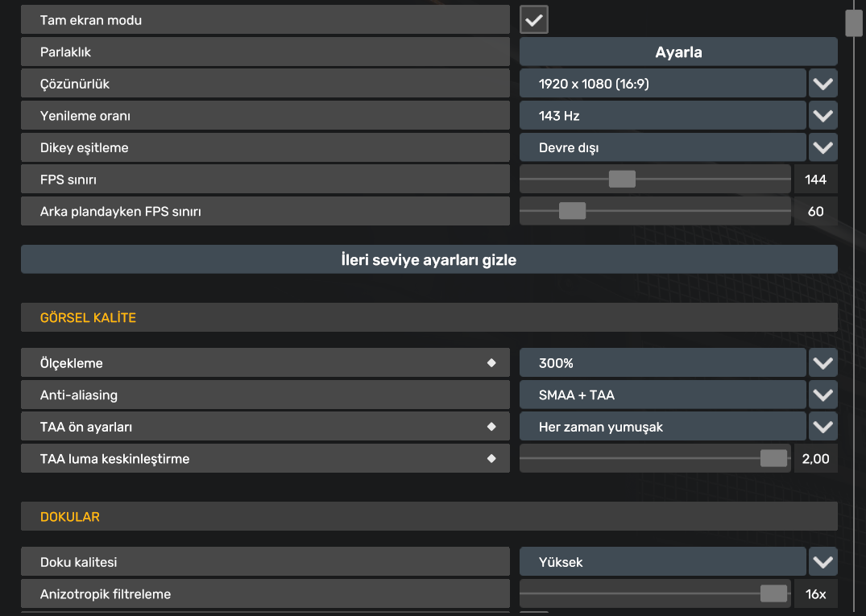Toggle the Tam ekran modu checkbox
Image resolution: width=866 pixels, height=616 pixels.
[534, 20]
